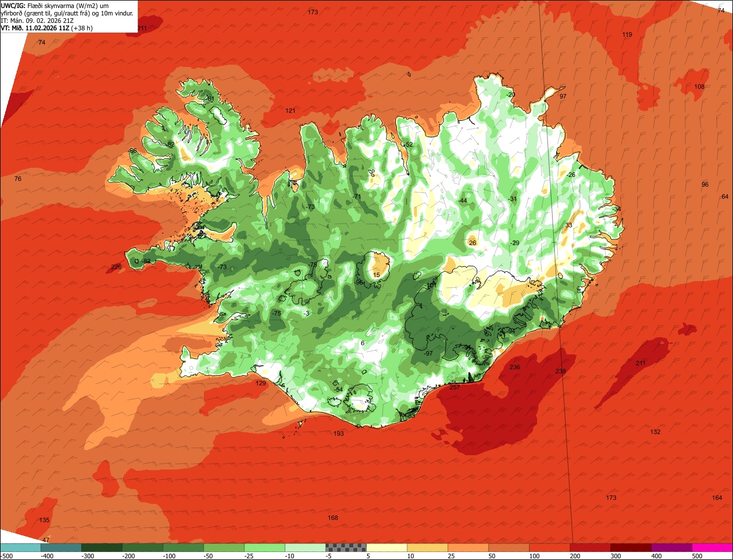Viewport: 733px width, 560px height.
Task: Click the valid time "VT: Mið. 11.02.2026 11Z"
Action: point(34,27)
